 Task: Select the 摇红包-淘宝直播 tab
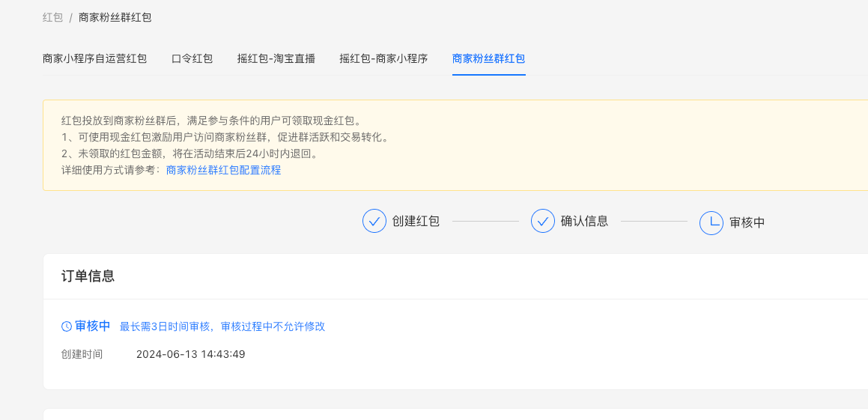point(276,58)
